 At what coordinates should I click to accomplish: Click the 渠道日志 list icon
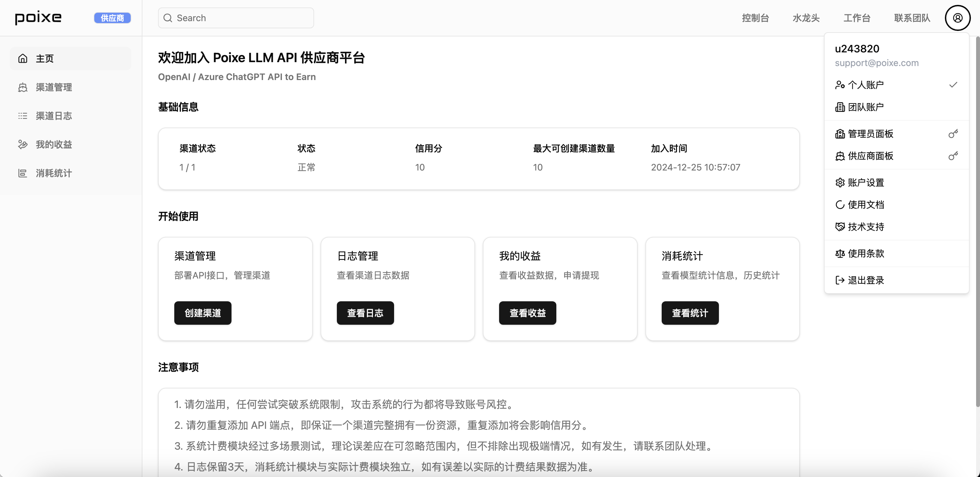[x=23, y=116]
